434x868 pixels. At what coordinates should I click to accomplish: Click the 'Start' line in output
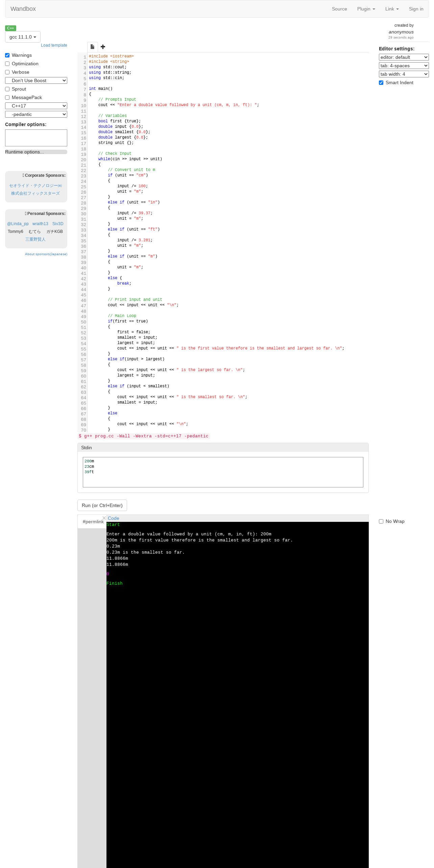tap(113, 525)
